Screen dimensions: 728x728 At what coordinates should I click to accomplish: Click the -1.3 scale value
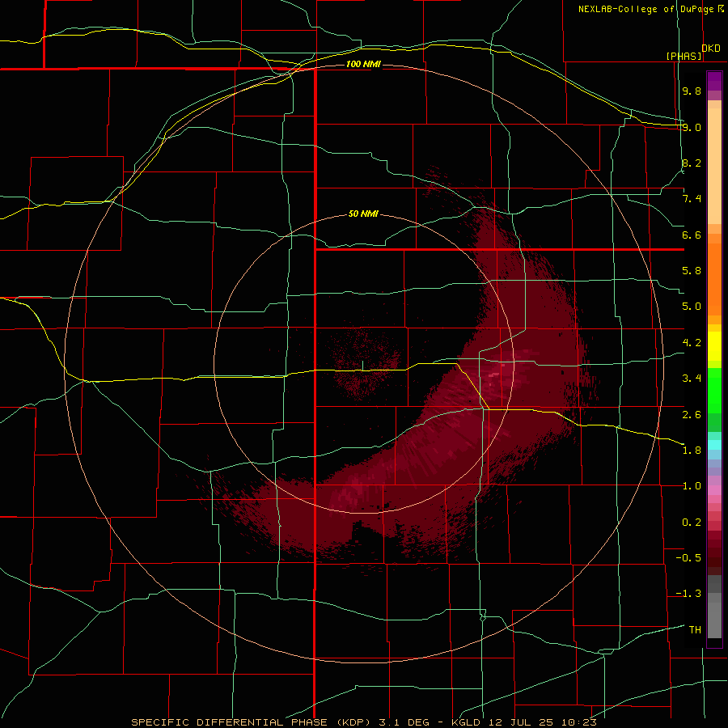point(688,594)
